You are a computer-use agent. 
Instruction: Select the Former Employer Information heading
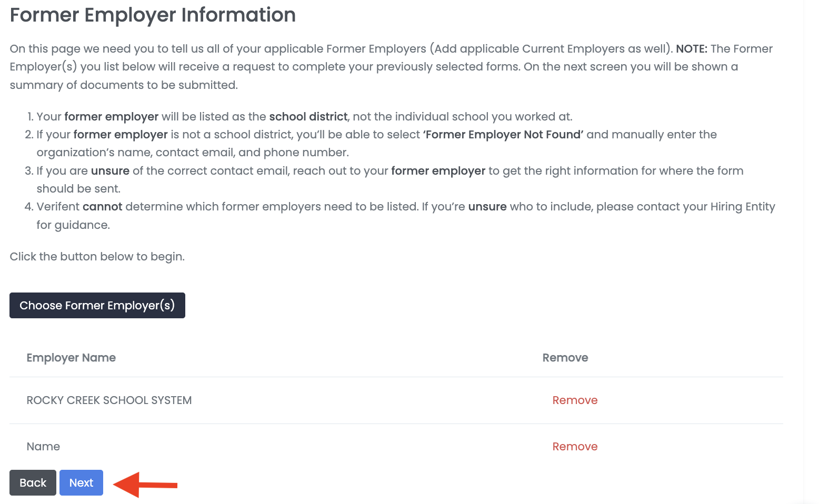coord(152,15)
